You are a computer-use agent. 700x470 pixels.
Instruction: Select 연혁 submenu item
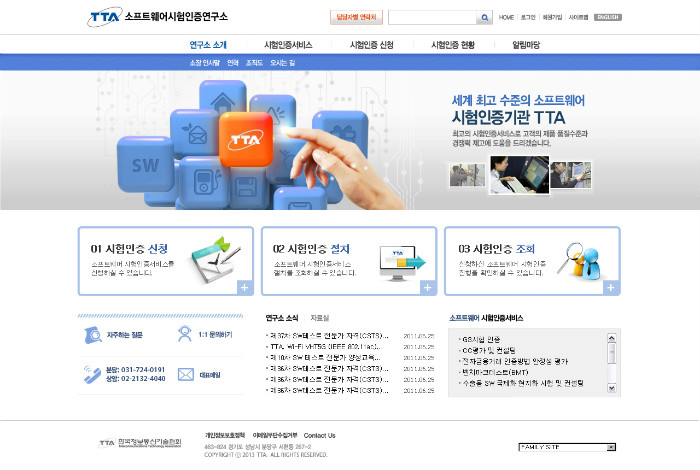point(233,63)
